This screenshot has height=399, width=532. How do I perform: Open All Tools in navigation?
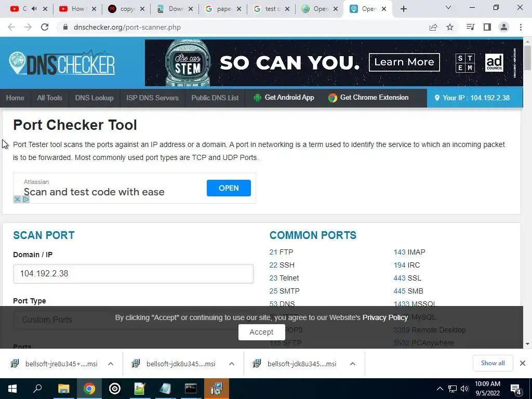tap(49, 98)
